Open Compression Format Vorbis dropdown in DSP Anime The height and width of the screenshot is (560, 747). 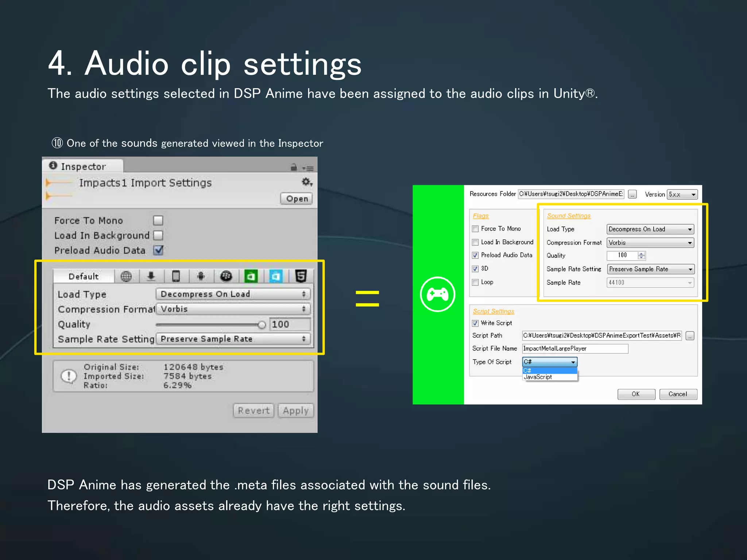point(650,243)
